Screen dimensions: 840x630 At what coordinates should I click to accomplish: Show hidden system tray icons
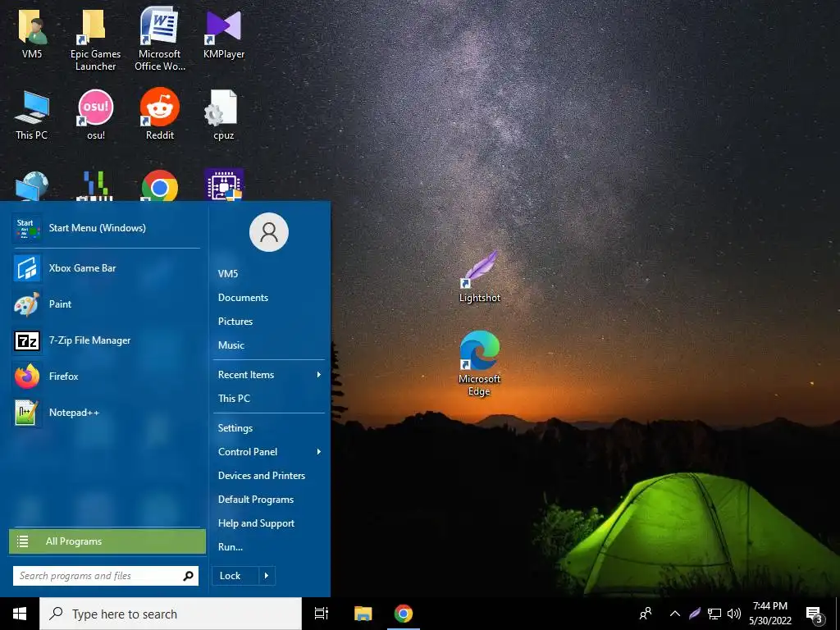coord(675,614)
